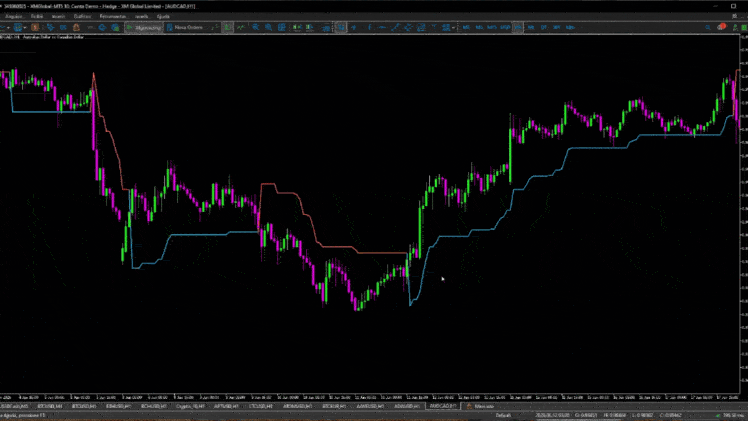Switch timeframe to M15

click(x=492, y=27)
